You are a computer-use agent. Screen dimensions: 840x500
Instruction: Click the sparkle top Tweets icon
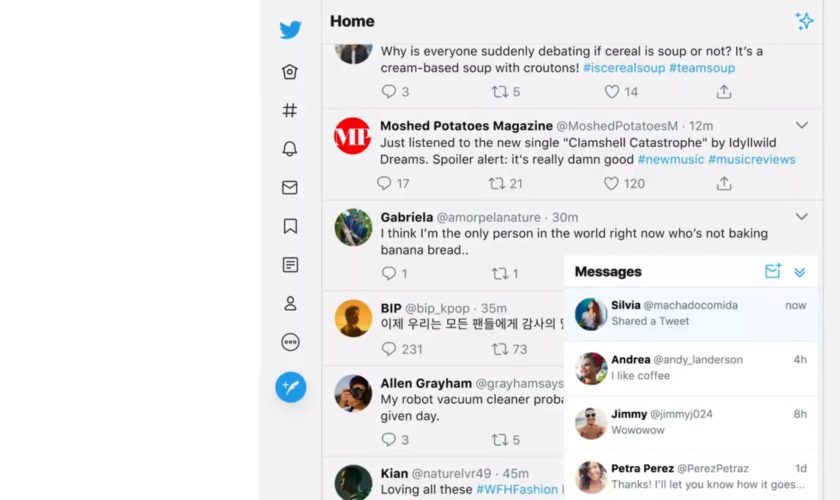click(804, 21)
